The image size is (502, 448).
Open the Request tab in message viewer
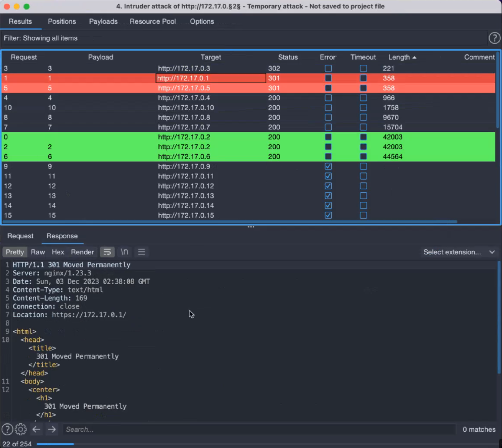[20, 236]
